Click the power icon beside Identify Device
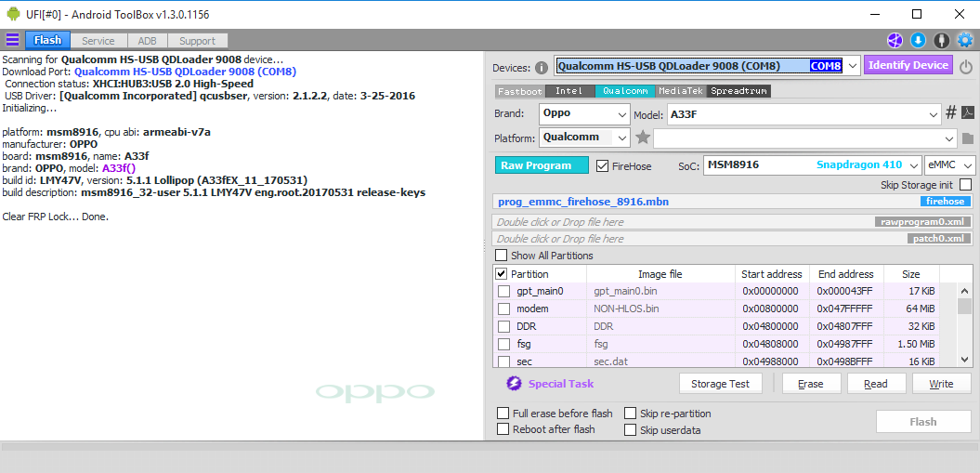The height and width of the screenshot is (473, 980). click(966, 66)
